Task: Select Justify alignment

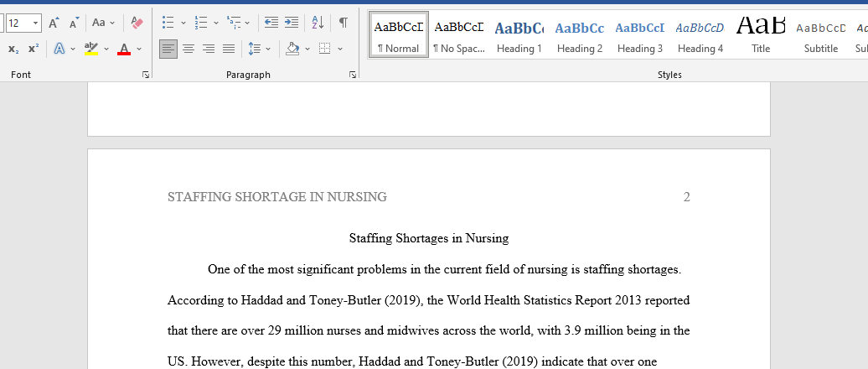Action: [229, 49]
